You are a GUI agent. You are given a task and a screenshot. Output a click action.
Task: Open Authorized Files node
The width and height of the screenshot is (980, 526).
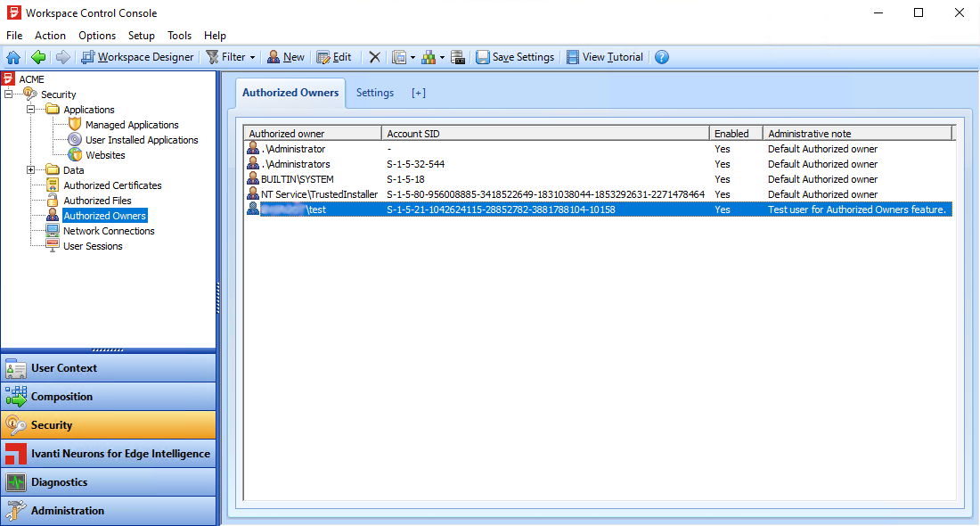(x=97, y=201)
